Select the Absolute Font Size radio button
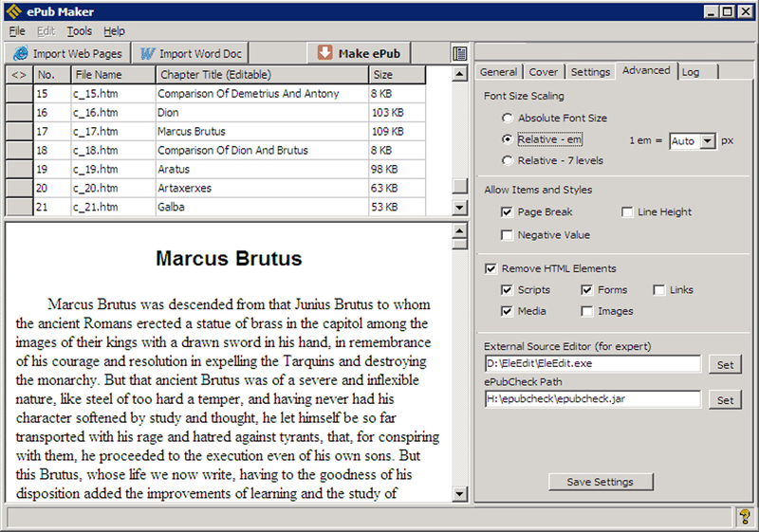The height and width of the screenshot is (532, 759). [507, 118]
